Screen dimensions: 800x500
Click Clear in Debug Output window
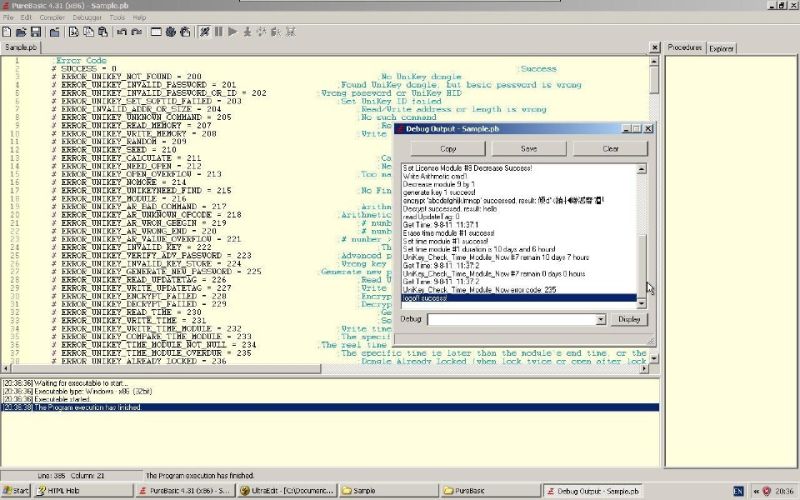(610, 148)
